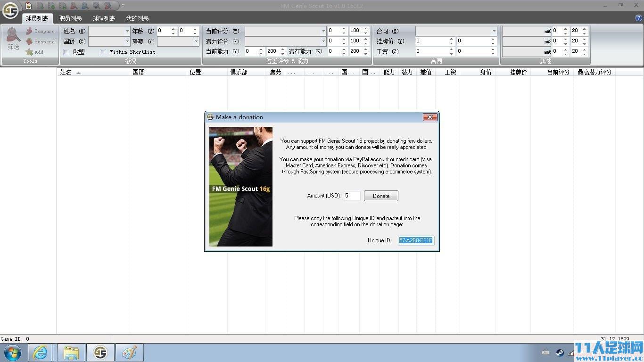Sort by the 位置 column header
This screenshot has height=362, width=644.
coord(207,72)
